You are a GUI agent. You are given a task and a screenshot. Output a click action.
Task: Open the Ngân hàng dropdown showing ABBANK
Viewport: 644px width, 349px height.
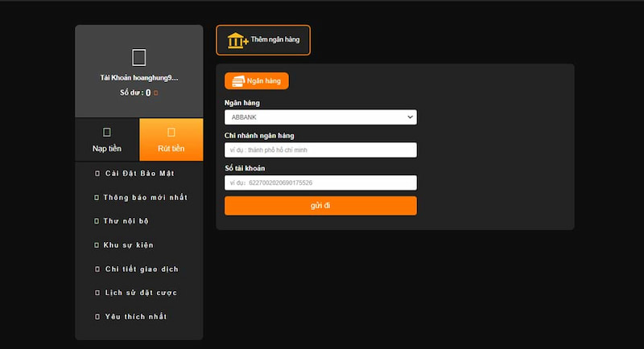point(320,117)
